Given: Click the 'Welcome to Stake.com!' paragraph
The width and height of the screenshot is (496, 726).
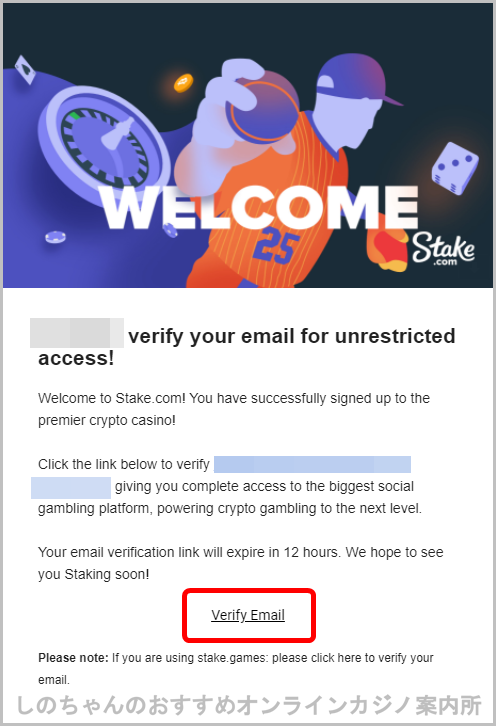Looking at the screenshot, I should (x=234, y=409).
